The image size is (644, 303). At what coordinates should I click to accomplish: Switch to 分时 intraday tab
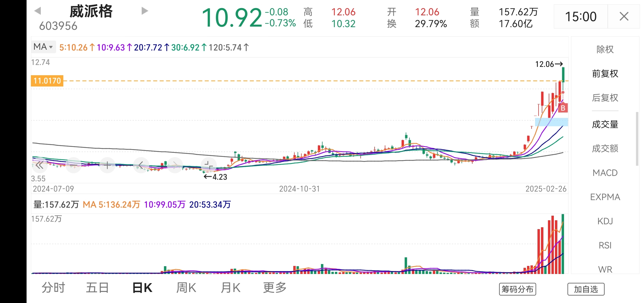tap(53, 288)
